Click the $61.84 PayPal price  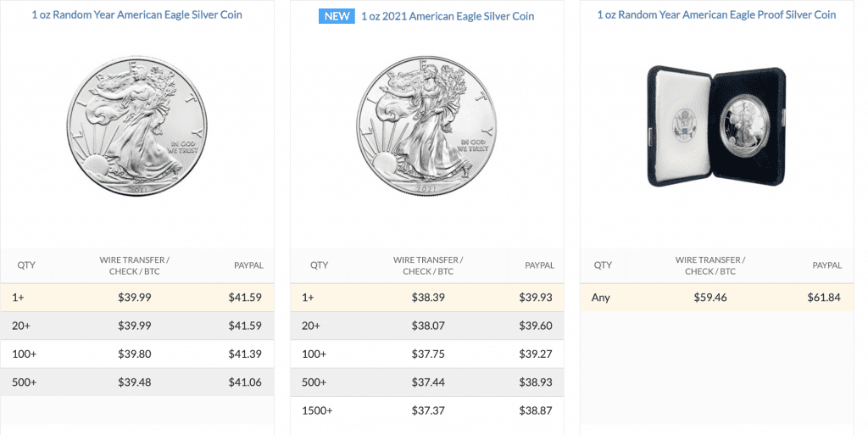[824, 297]
